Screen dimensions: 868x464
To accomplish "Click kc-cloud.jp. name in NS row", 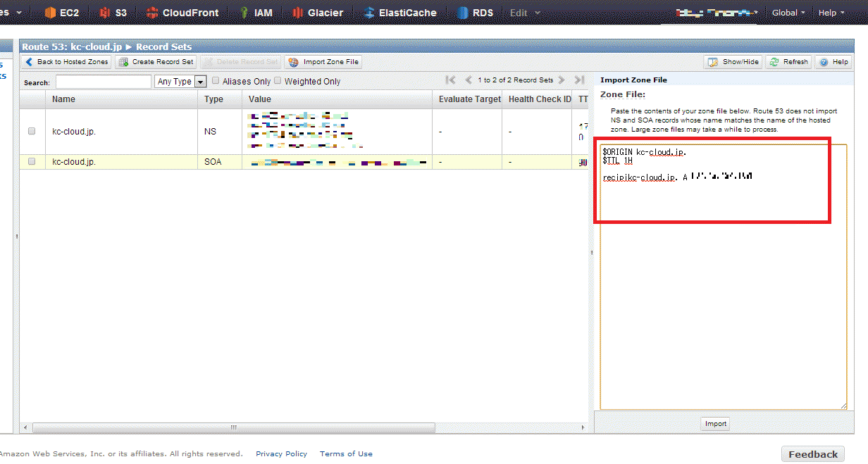I will (x=74, y=132).
